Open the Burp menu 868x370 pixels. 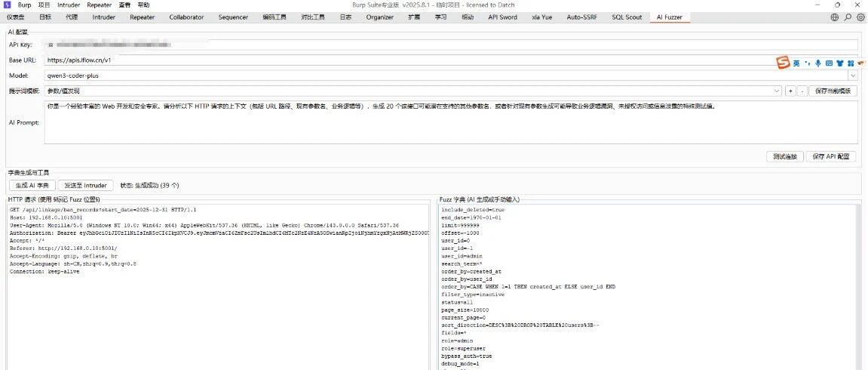(x=24, y=5)
